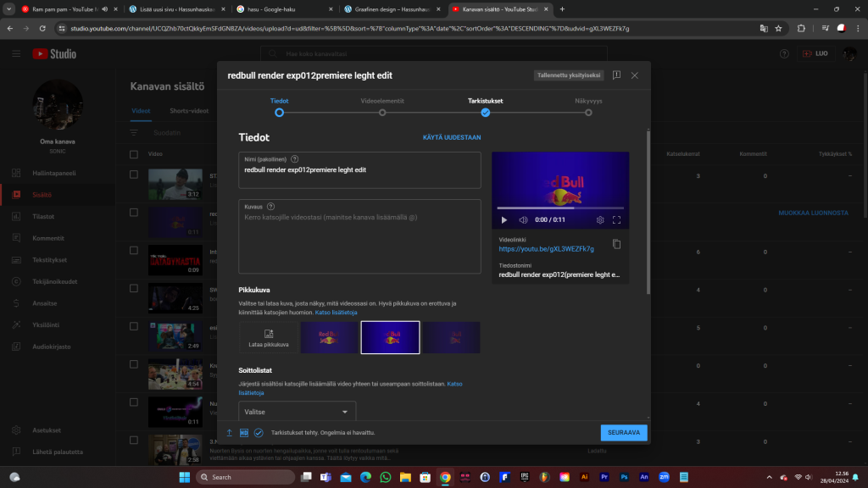
Task: Open Chrome media controls icon
Action: click(x=825, y=28)
